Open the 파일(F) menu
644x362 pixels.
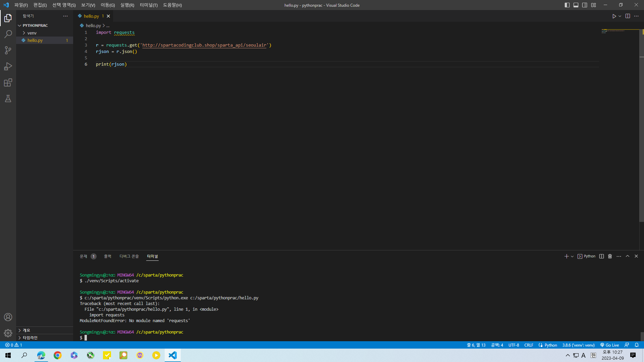(21, 5)
